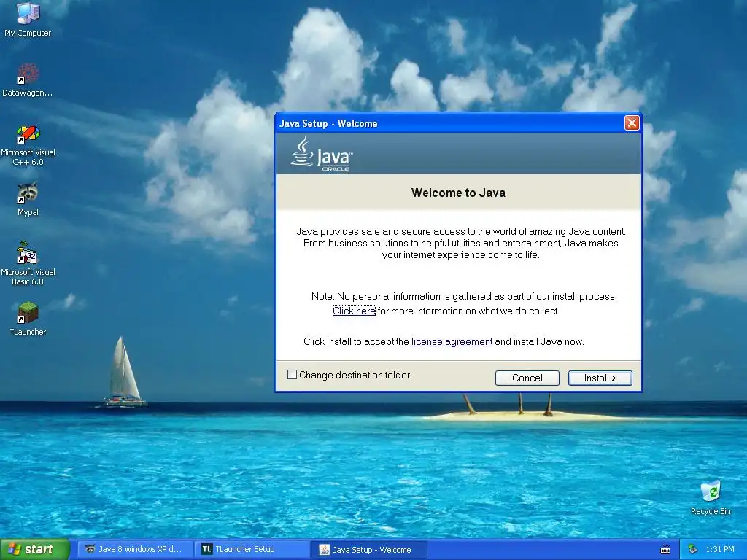
Task: Click the 1:31 PM system clock
Action: [x=720, y=549]
